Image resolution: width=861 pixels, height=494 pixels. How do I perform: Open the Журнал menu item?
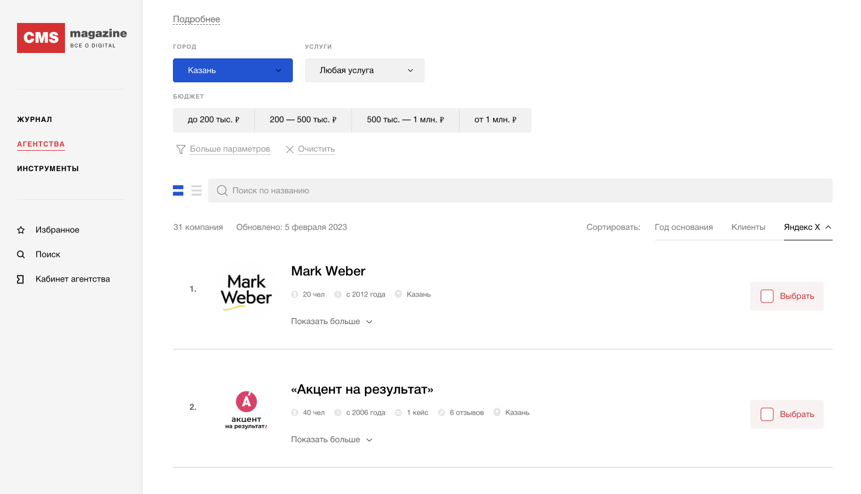click(35, 120)
